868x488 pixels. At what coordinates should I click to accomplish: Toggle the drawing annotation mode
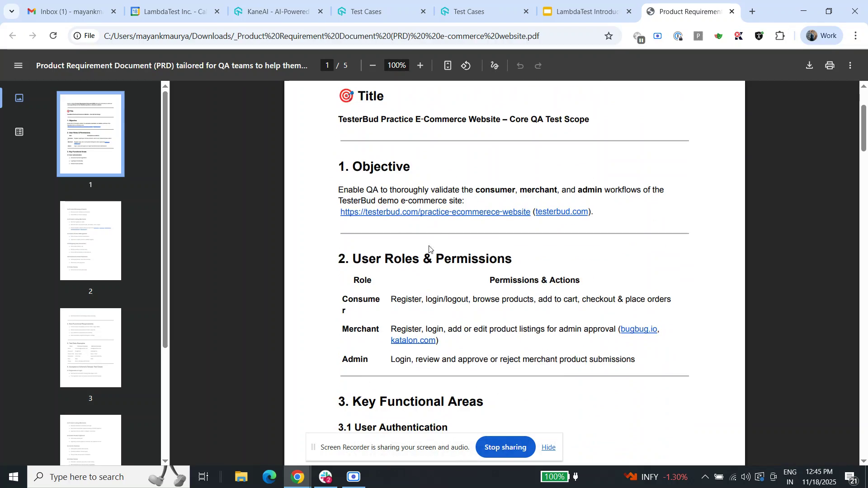(x=494, y=65)
